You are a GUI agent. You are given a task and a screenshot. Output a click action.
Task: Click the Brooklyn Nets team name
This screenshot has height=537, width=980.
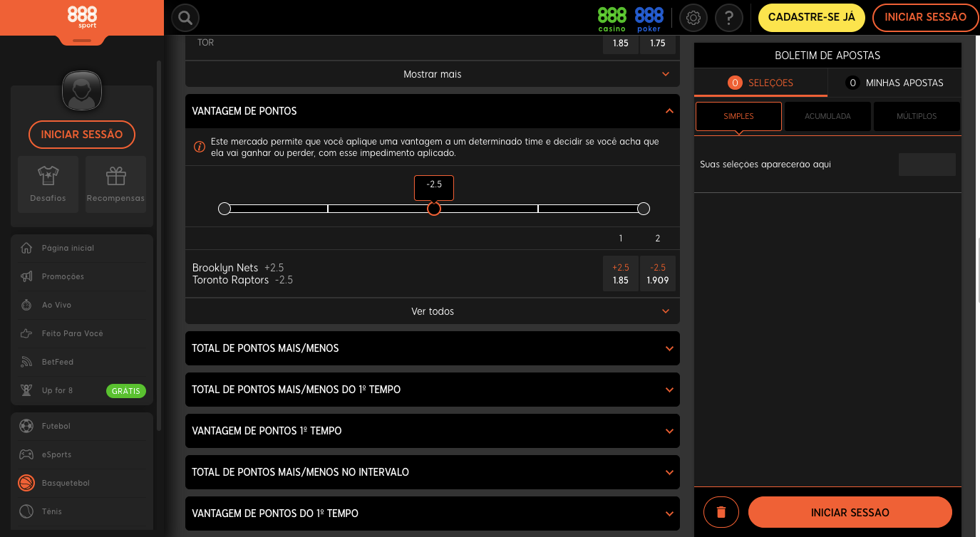pyautogui.click(x=225, y=268)
